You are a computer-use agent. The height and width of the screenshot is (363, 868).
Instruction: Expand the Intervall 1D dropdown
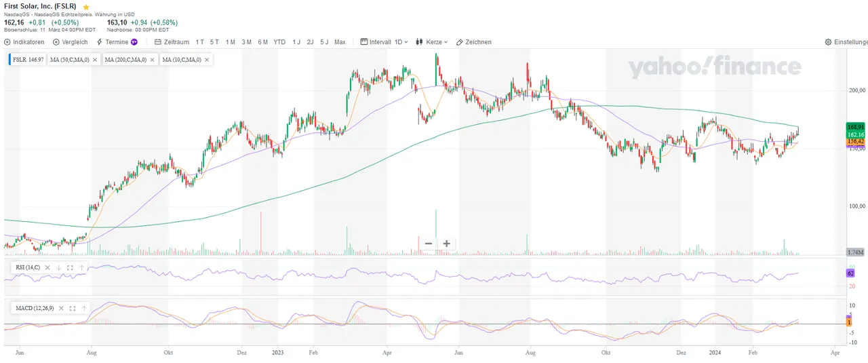[x=384, y=42]
